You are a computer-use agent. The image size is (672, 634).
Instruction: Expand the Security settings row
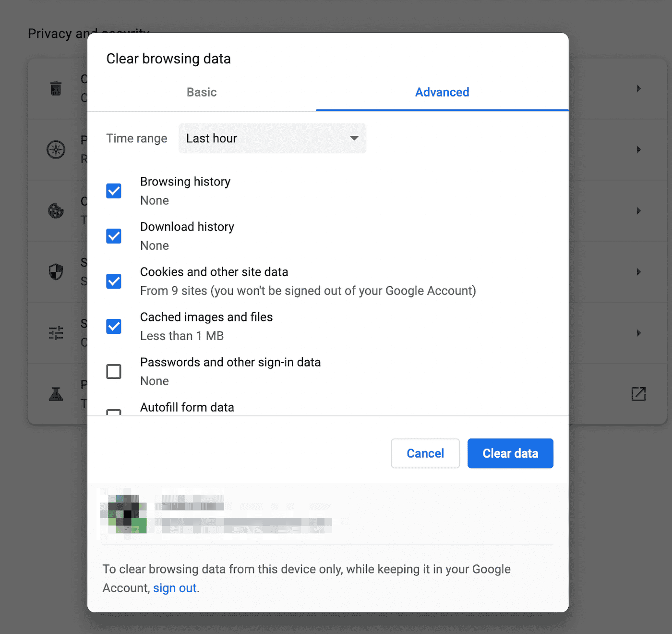638,271
